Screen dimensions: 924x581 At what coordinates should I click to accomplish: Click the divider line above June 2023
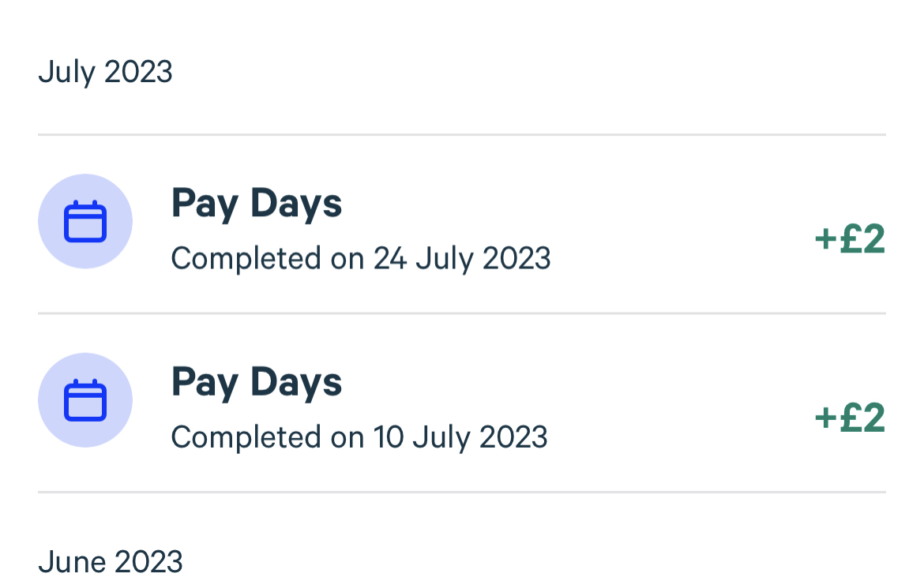461,493
